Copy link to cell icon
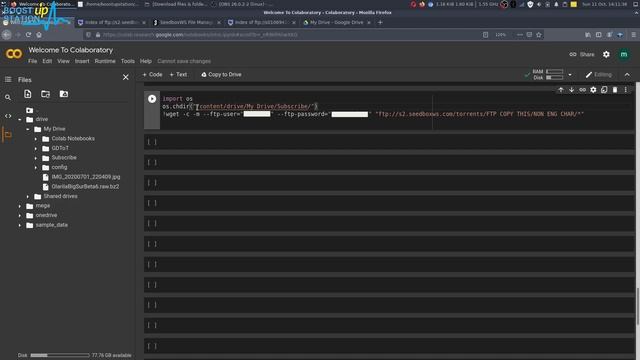Screen dimensions: 640x360 [x=582, y=89]
